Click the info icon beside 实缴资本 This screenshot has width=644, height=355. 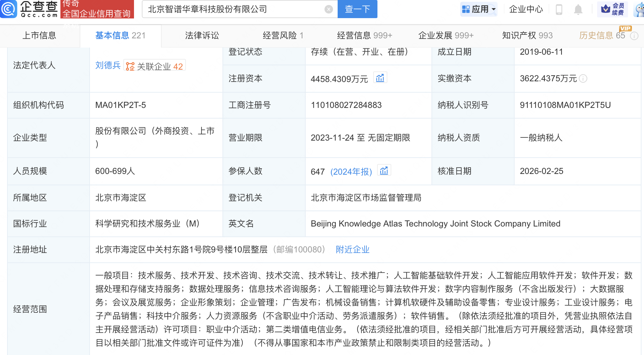pyautogui.click(x=583, y=79)
